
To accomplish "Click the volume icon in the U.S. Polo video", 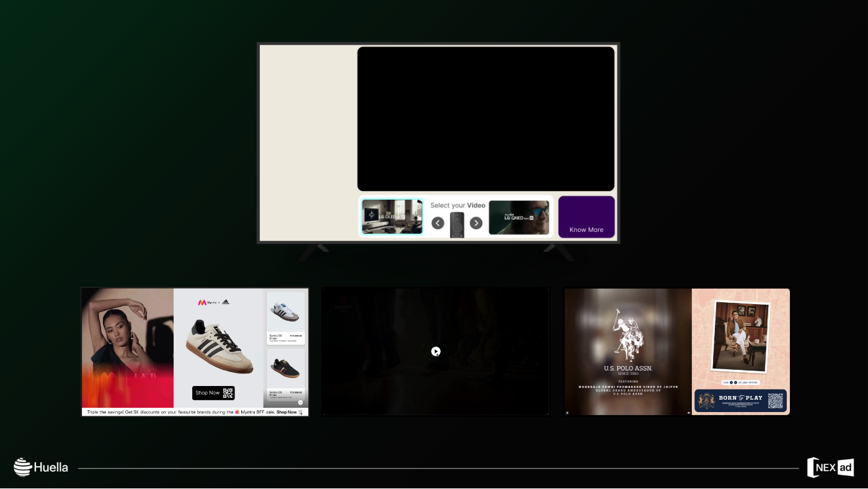I will [689, 412].
